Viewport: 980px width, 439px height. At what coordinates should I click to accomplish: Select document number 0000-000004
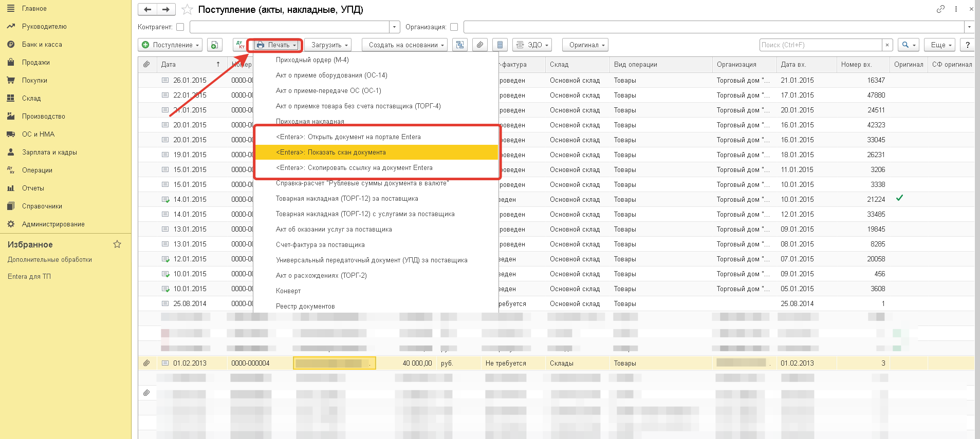tap(250, 363)
